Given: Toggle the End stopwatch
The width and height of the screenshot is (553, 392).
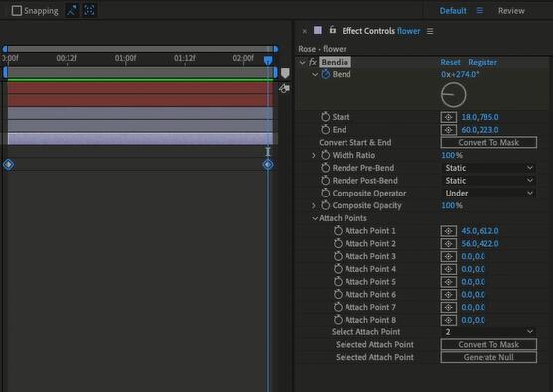Looking at the screenshot, I should pyautogui.click(x=326, y=130).
